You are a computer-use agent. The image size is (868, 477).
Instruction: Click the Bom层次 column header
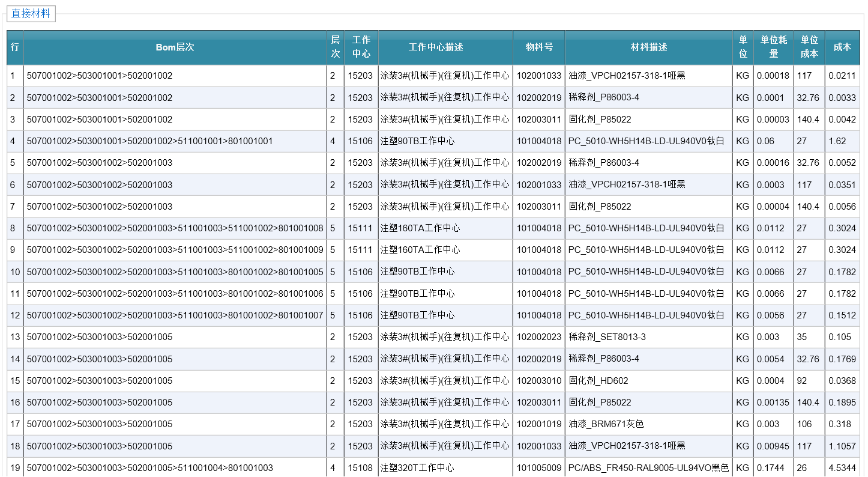pyautogui.click(x=175, y=47)
